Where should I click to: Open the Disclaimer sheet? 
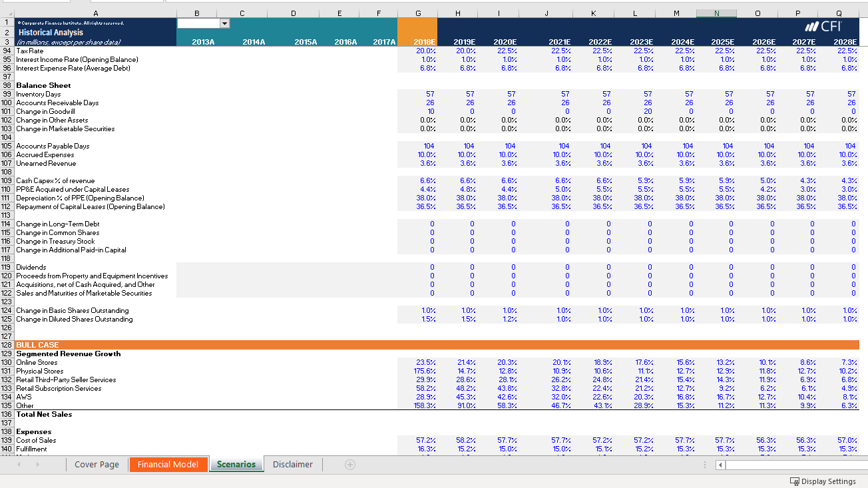click(292, 464)
